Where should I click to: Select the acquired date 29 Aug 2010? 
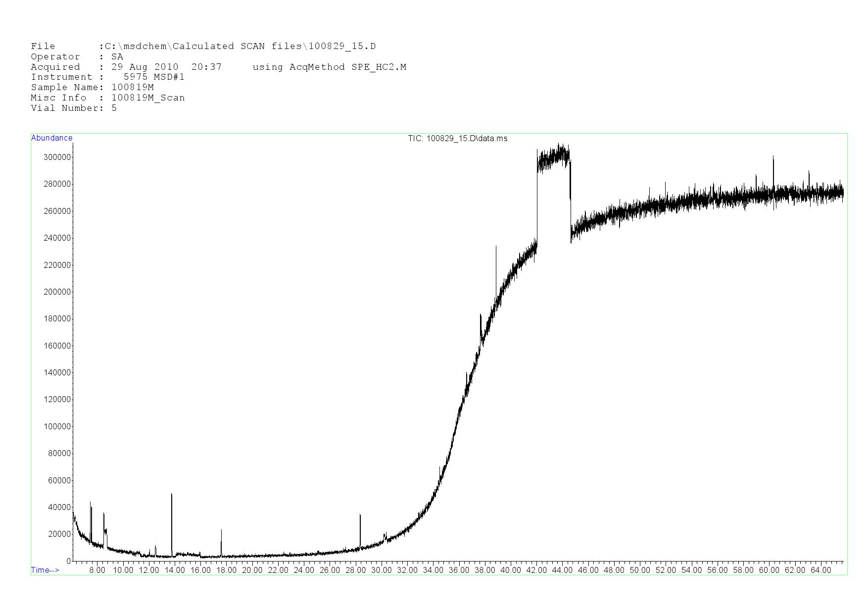point(145,67)
